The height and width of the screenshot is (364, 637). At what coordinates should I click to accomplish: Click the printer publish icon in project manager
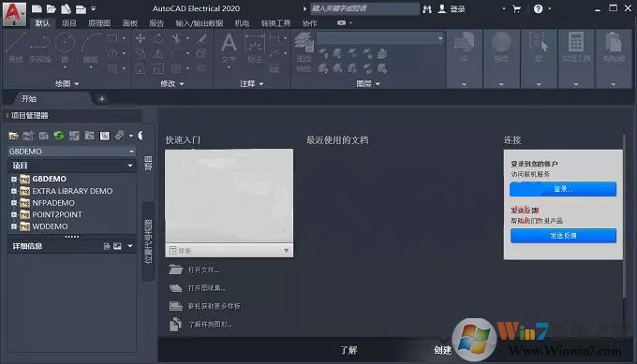[119, 136]
